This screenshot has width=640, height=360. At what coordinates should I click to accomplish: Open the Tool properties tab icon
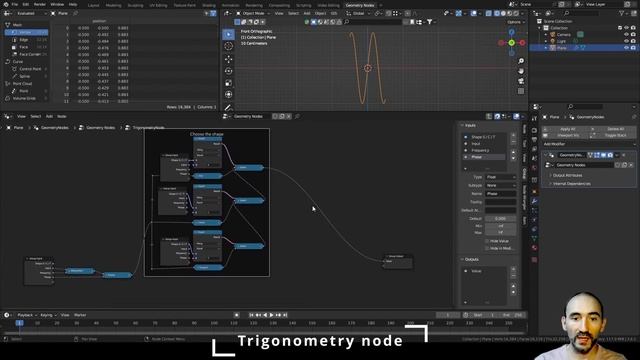click(534, 118)
